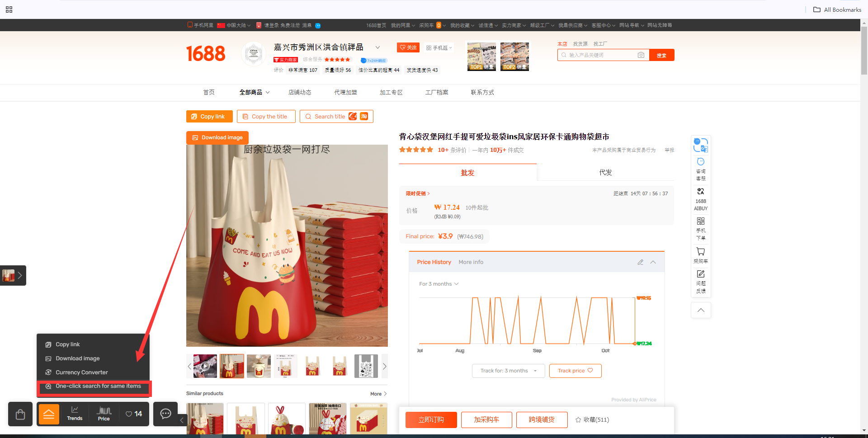Open 手机下单 QR code icon
The image size is (868, 438).
point(701,229)
